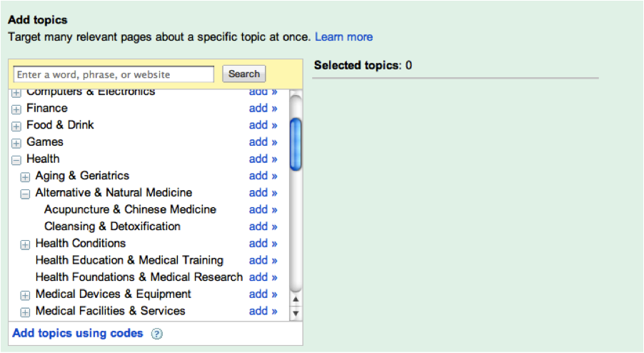Image resolution: width=644 pixels, height=353 pixels.
Task: Open Add topics using codes link
Action: (78, 333)
